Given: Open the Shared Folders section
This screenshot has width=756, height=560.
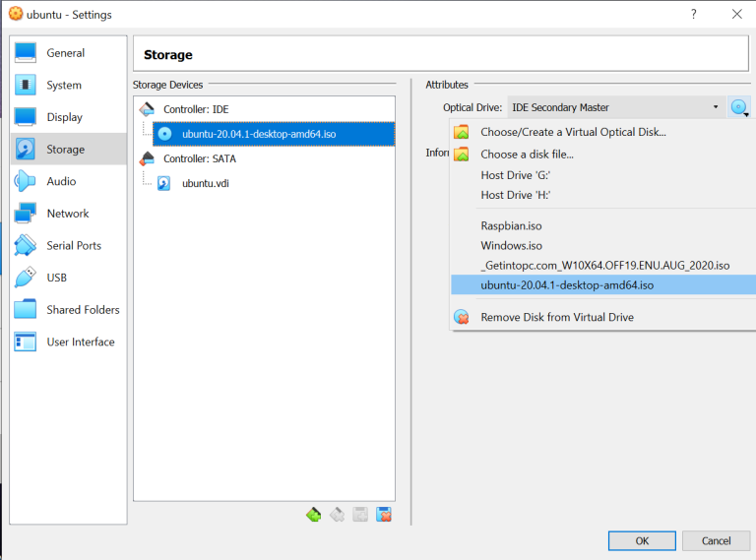Looking at the screenshot, I should [x=83, y=310].
